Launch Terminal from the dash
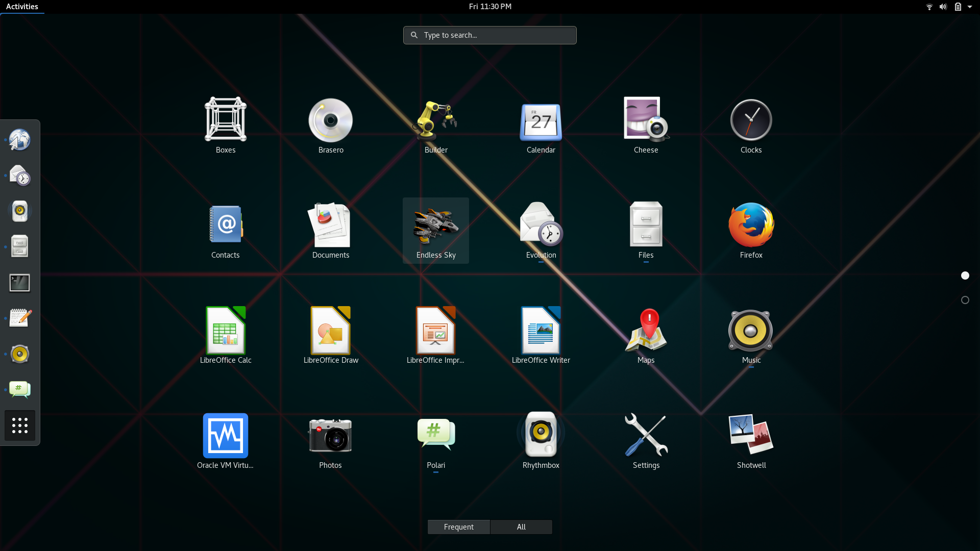The height and width of the screenshot is (551, 980). coord(20,283)
